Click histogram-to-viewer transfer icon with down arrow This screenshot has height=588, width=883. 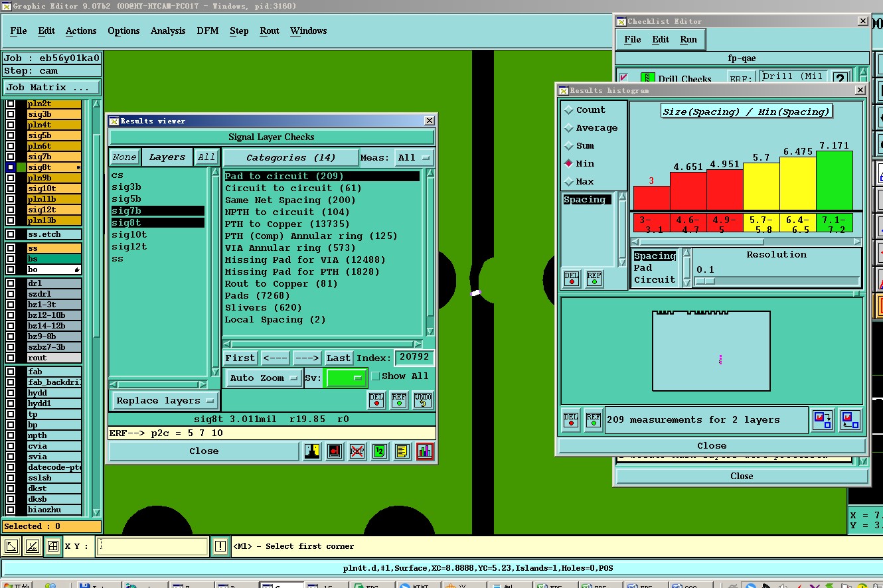[823, 420]
